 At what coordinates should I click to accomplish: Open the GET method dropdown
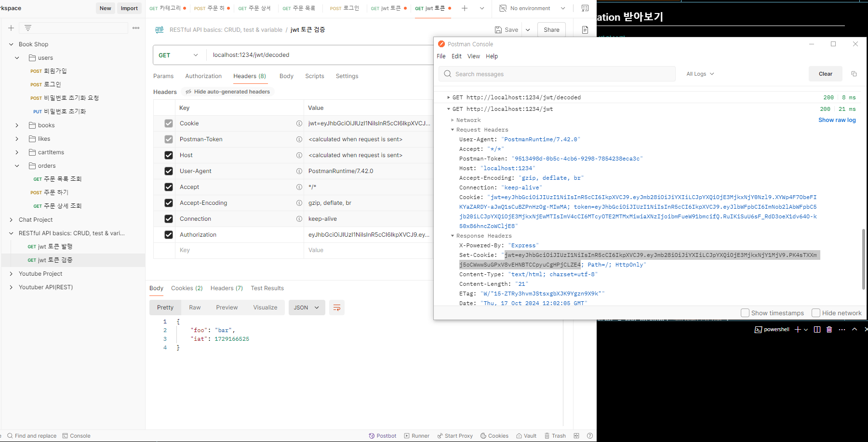(x=179, y=55)
